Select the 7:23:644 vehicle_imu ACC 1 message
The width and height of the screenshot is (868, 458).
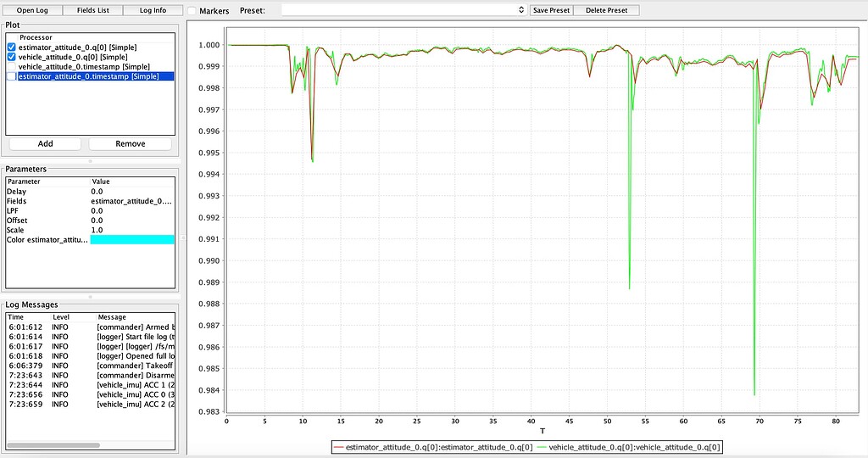(x=90, y=385)
